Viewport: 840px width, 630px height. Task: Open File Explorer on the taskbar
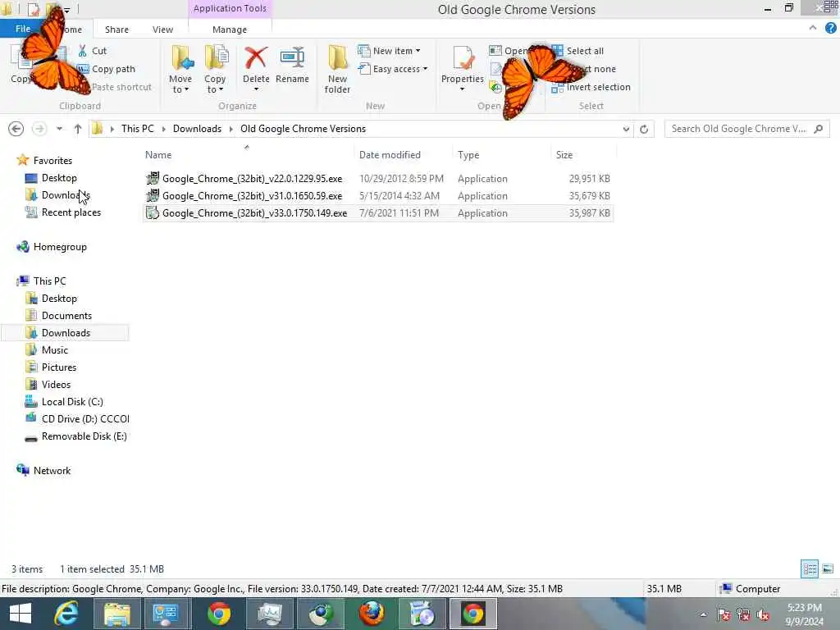point(116,614)
